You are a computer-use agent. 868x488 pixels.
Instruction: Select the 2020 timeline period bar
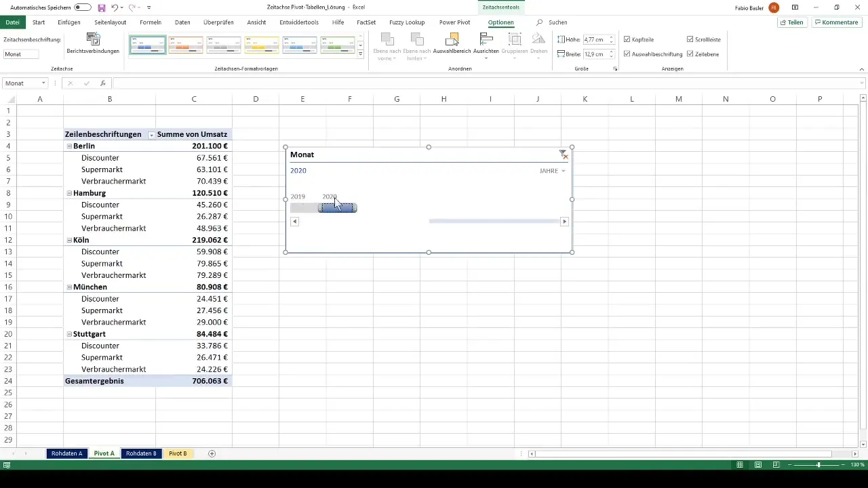tap(338, 207)
